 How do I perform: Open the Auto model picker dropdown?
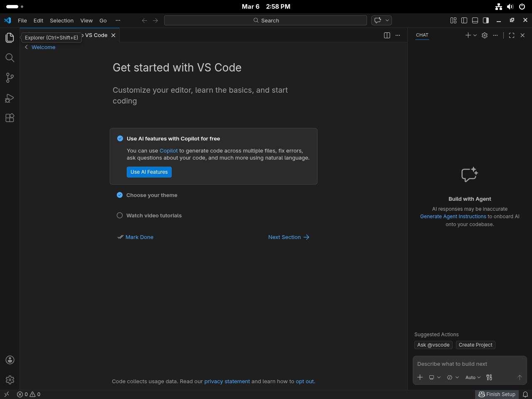pos(473,377)
